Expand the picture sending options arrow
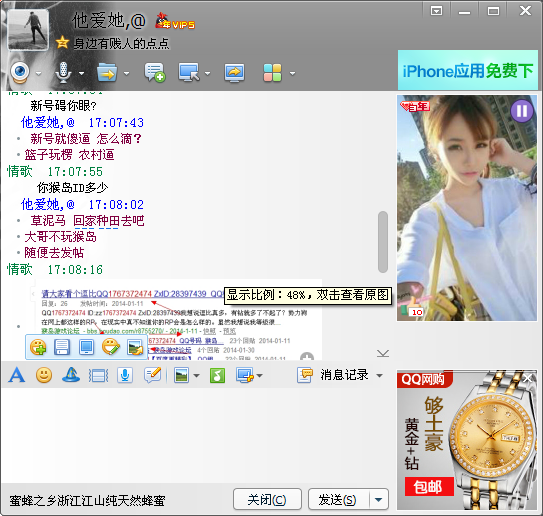This screenshot has width=543, height=516. [196, 376]
